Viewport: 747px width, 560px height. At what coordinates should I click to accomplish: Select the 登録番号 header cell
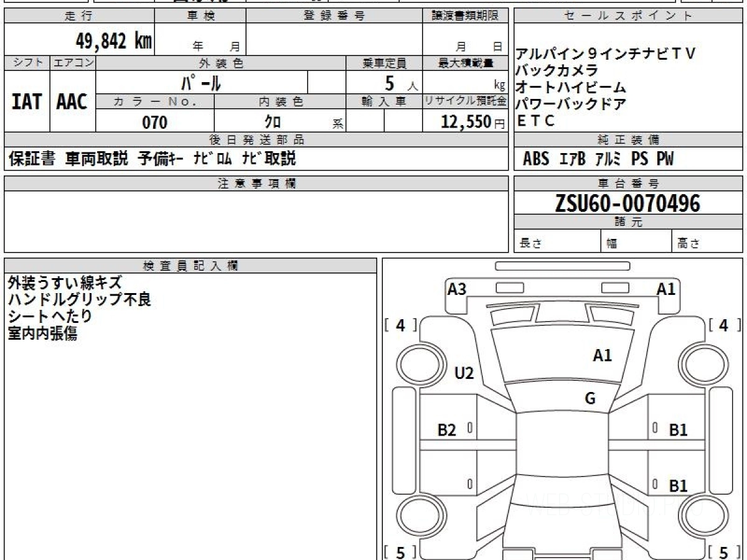[334, 16]
